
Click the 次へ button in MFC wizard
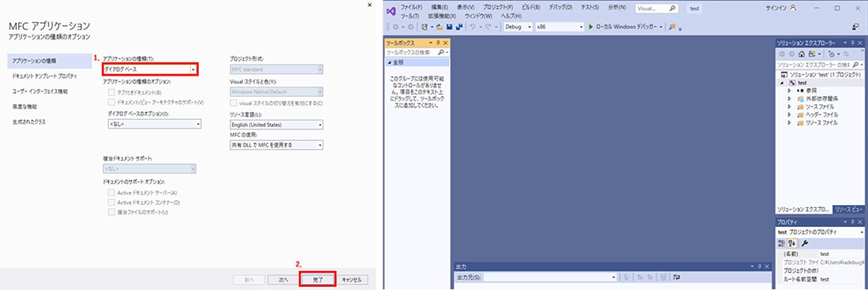coord(283,280)
